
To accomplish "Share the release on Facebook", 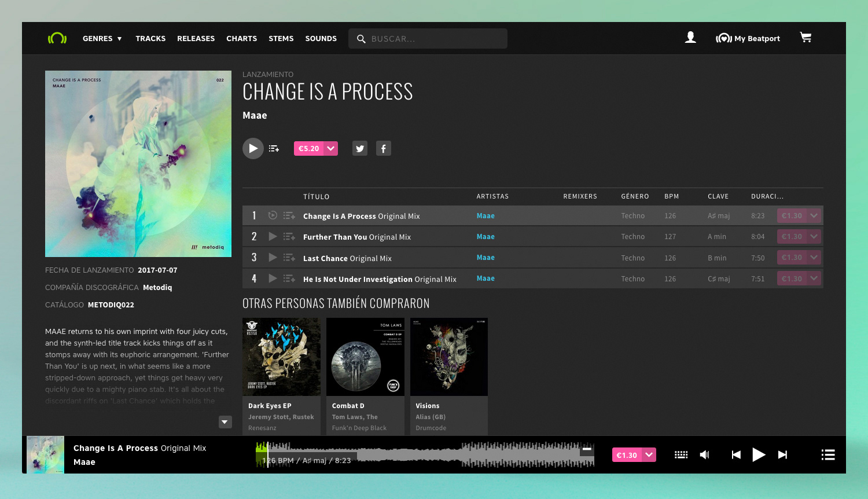I will (384, 149).
